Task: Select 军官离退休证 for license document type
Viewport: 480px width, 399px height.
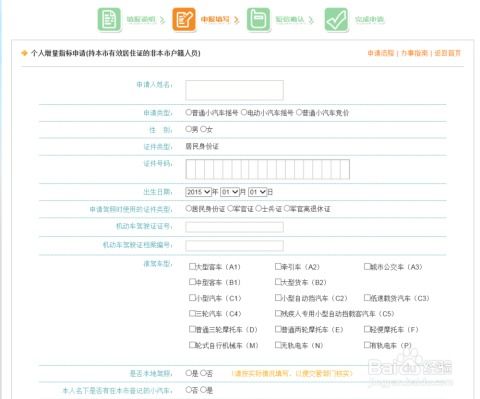Action: point(287,209)
